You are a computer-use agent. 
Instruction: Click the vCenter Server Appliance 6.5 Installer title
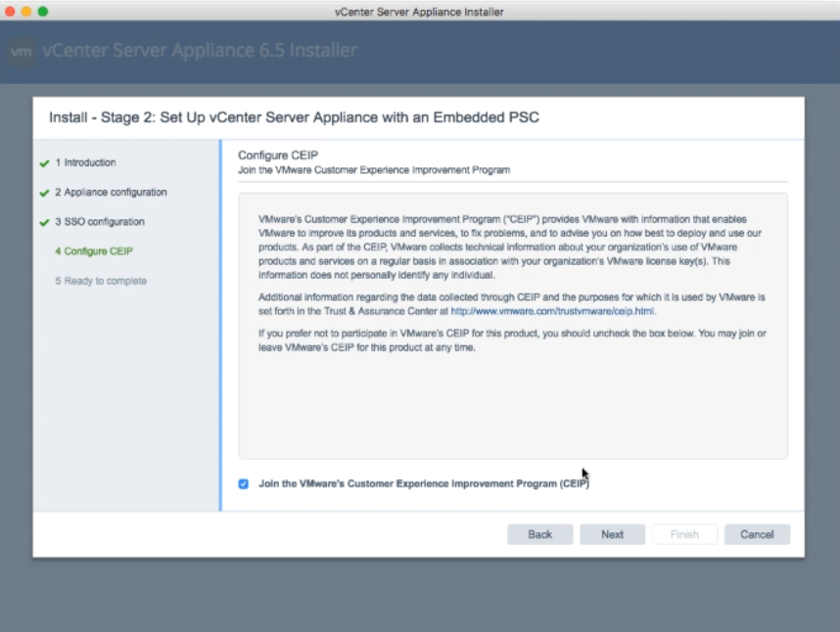pos(200,50)
